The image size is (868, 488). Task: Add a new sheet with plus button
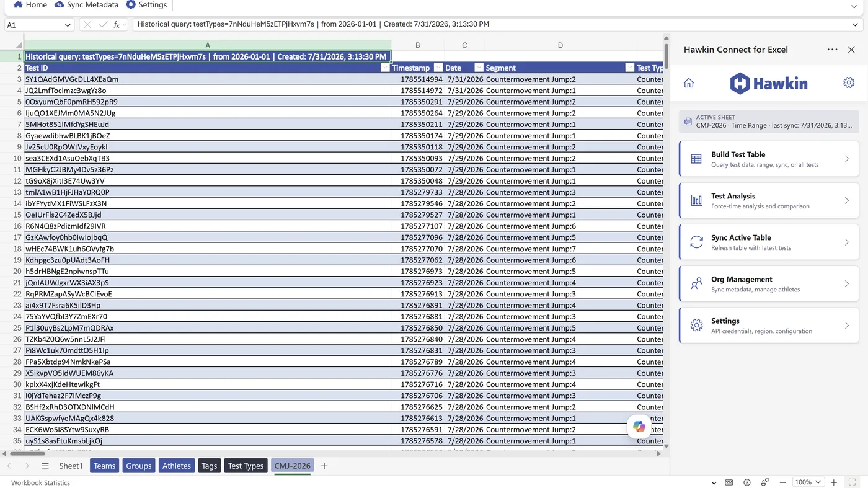click(x=324, y=466)
